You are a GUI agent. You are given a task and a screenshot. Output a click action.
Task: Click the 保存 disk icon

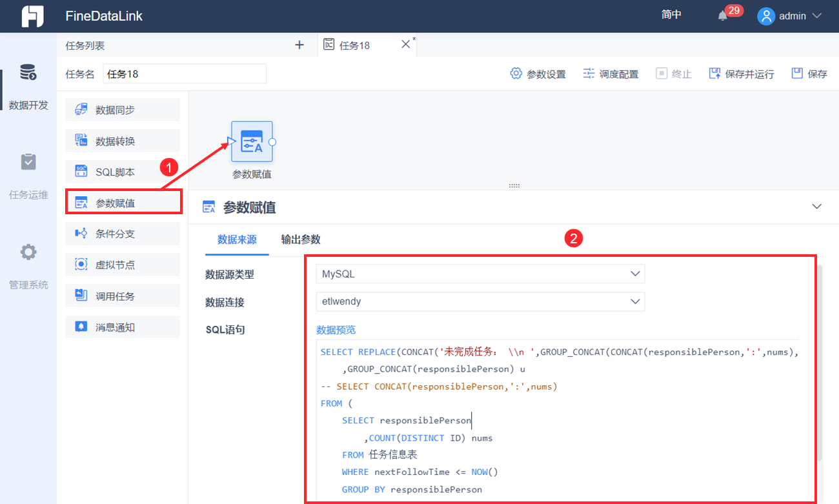tap(797, 73)
